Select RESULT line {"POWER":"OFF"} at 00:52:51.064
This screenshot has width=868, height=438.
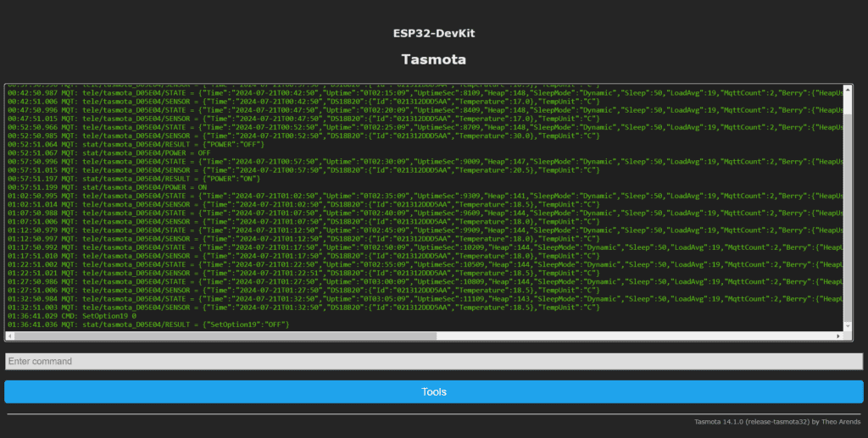tap(136, 144)
